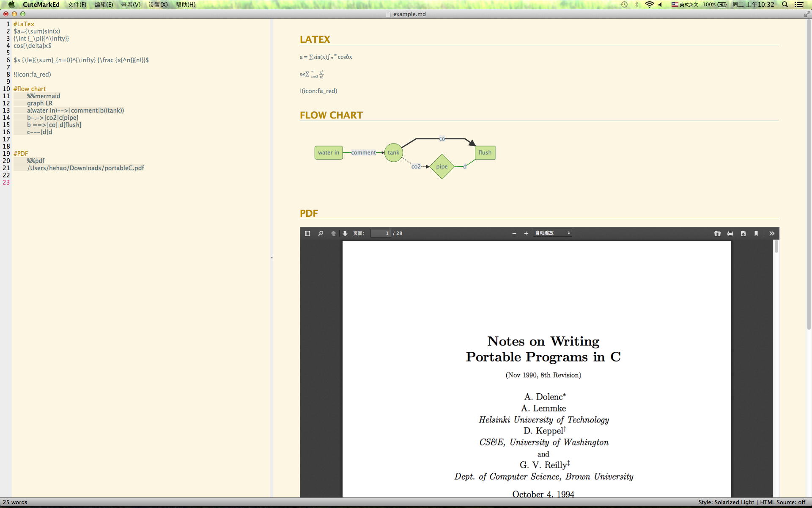Open macOS Spotlight search
This screenshot has width=812, height=508.
(785, 5)
